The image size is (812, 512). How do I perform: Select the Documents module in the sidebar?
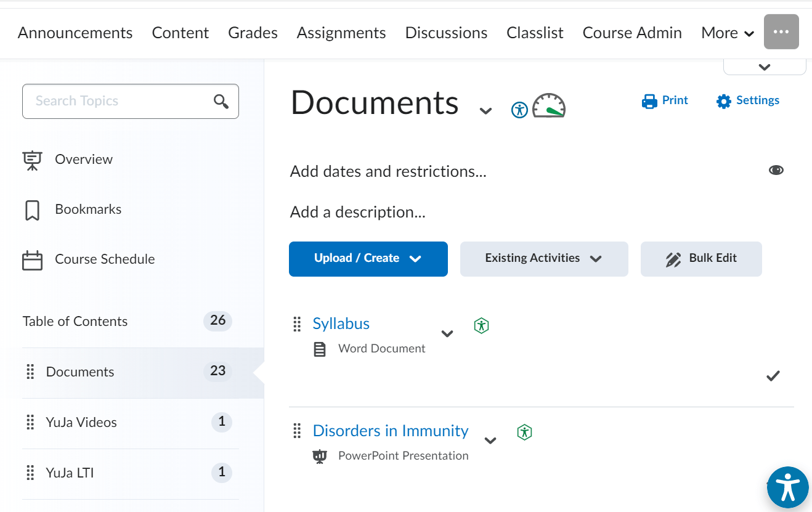80,372
